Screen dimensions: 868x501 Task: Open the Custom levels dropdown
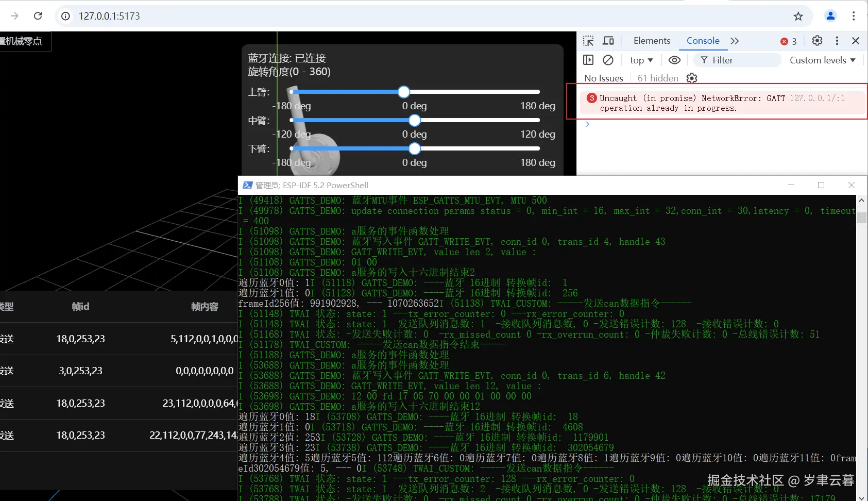coord(823,60)
